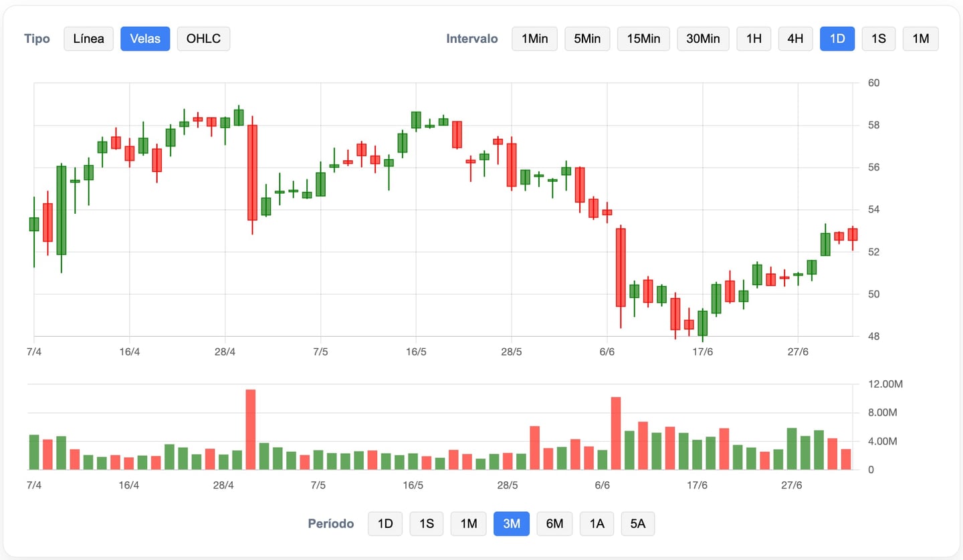Switch chart type to Línea

tap(89, 39)
